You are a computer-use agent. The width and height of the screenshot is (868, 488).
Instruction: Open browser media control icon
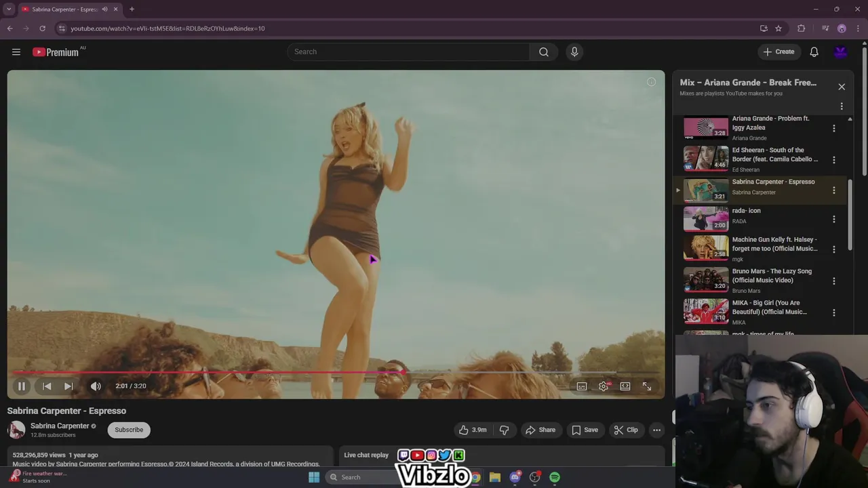(825, 28)
